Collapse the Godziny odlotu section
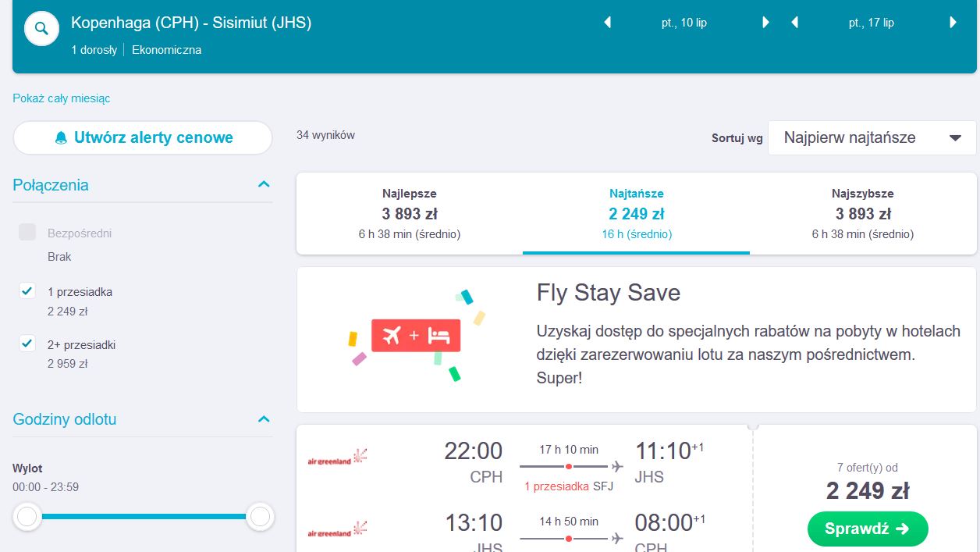The image size is (980, 552). tap(264, 419)
